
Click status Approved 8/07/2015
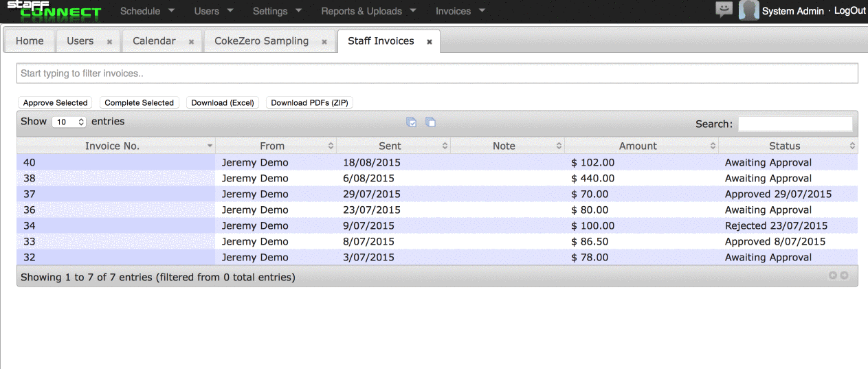tap(775, 242)
